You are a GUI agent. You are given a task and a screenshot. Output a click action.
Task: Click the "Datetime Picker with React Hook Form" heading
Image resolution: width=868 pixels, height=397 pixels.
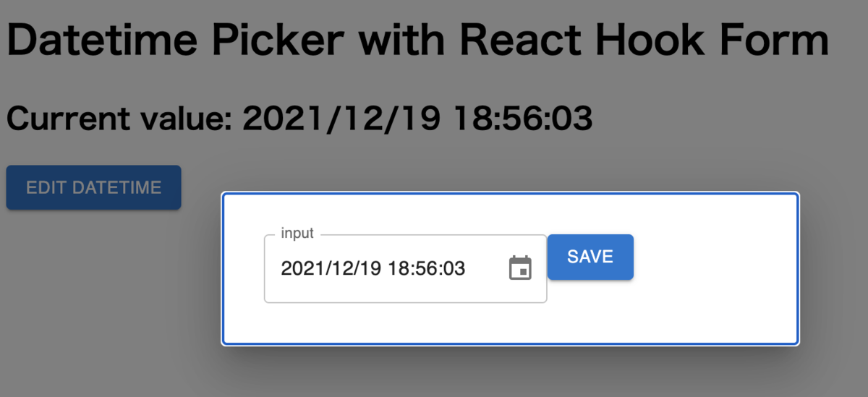coord(417,40)
